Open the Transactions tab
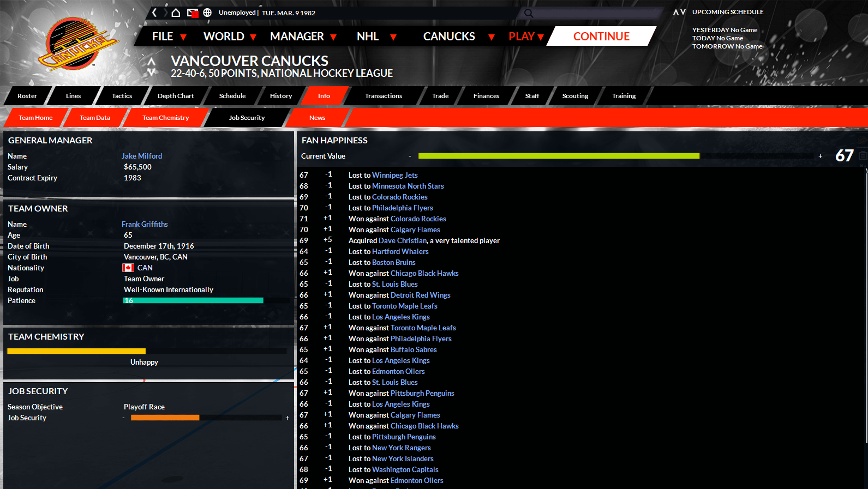 point(384,96)
